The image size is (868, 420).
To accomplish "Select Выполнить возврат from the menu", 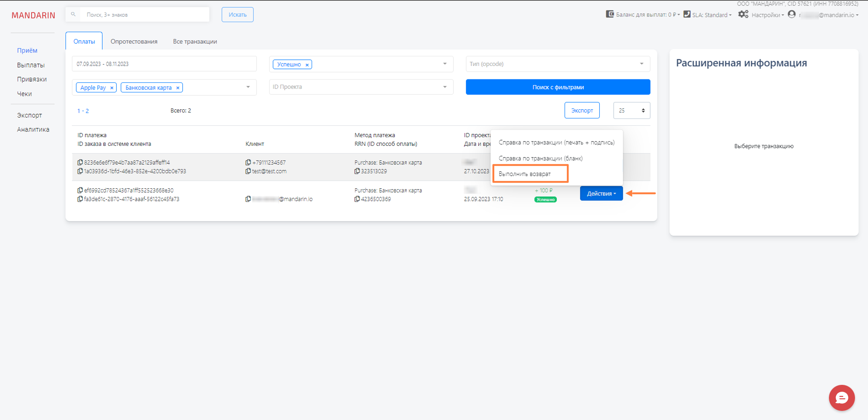I will click(x=525, y=174).
